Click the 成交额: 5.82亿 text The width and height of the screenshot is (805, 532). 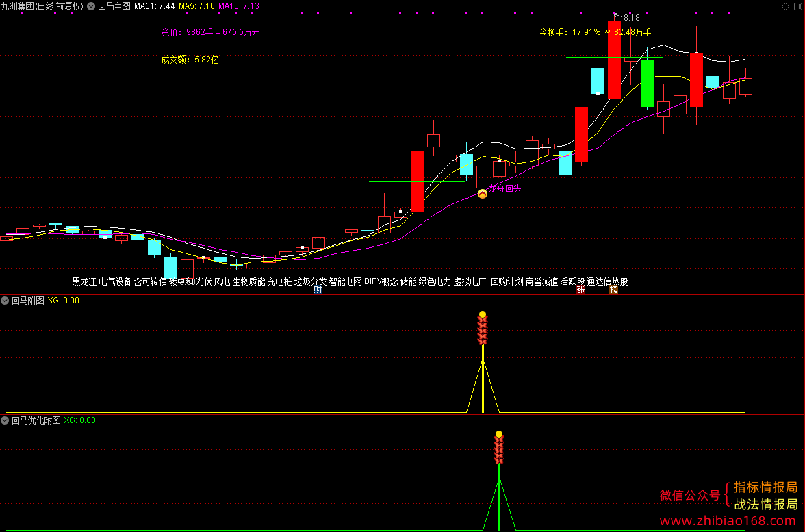(x=190, y=60)
